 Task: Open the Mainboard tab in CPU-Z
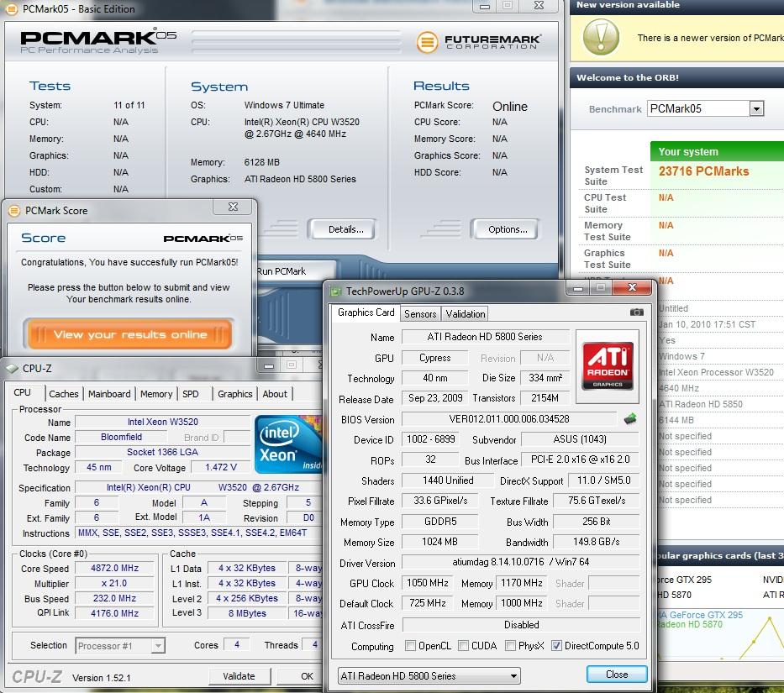click(x=109, y=394)
